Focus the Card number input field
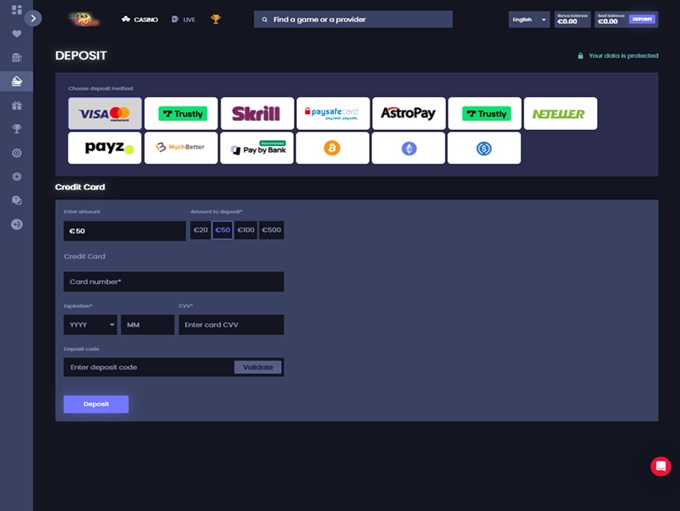The height and width of the screenshot is (511, 680). [173, 282]
